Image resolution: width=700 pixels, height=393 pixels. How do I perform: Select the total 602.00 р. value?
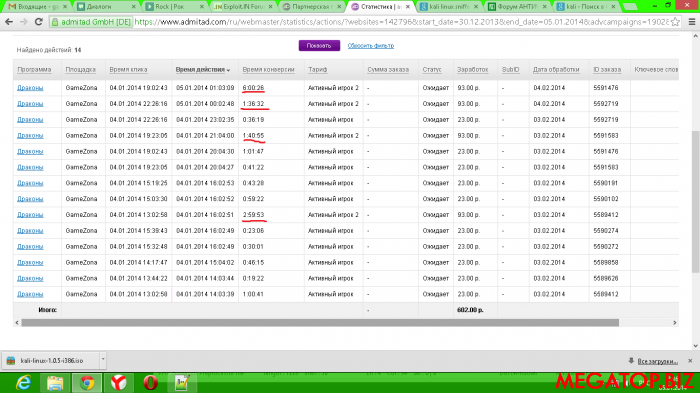point(470,310)
